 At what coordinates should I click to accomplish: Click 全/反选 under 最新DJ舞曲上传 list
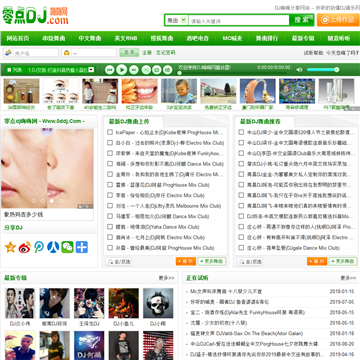coord(119,262)
